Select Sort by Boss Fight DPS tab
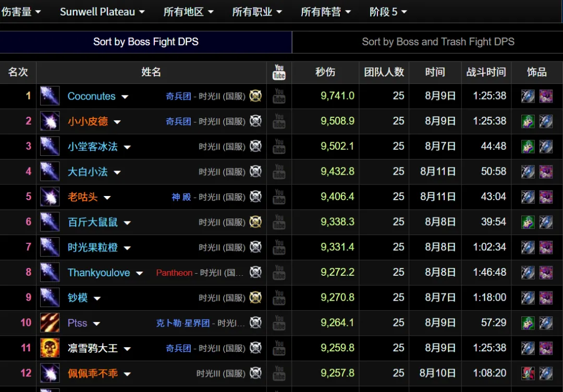The image size is (563, 392). 146,42
